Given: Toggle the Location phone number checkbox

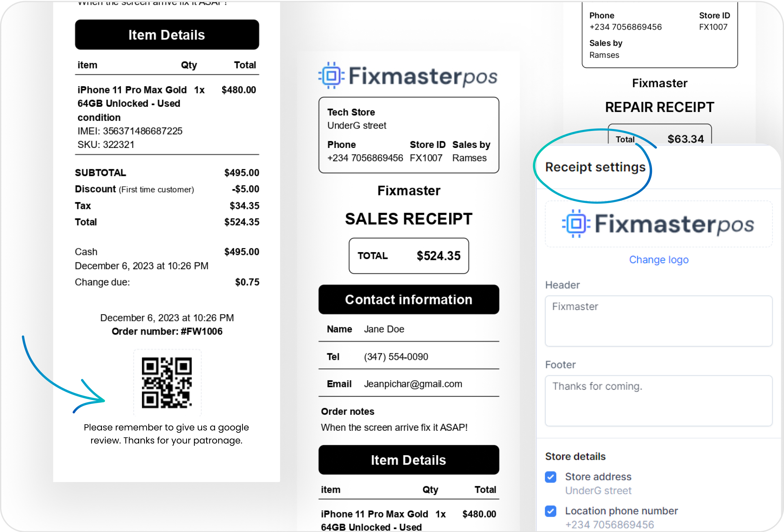Looking at the screenshot, I should pyautogui.click(x=550, y=511).
